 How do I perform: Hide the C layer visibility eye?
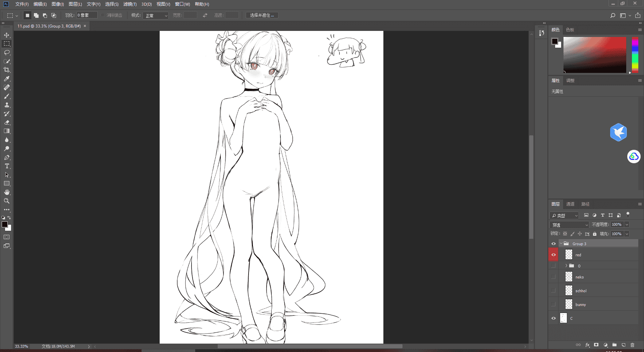(553, 318)
